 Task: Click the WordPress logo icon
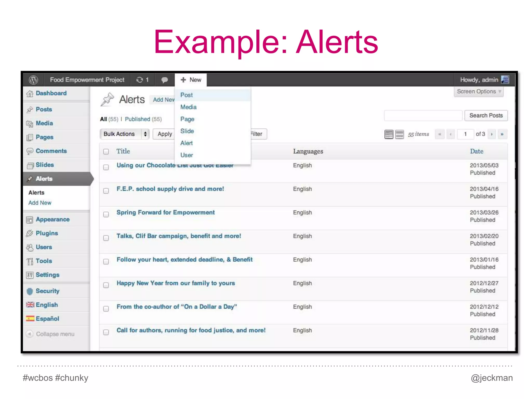33,80
